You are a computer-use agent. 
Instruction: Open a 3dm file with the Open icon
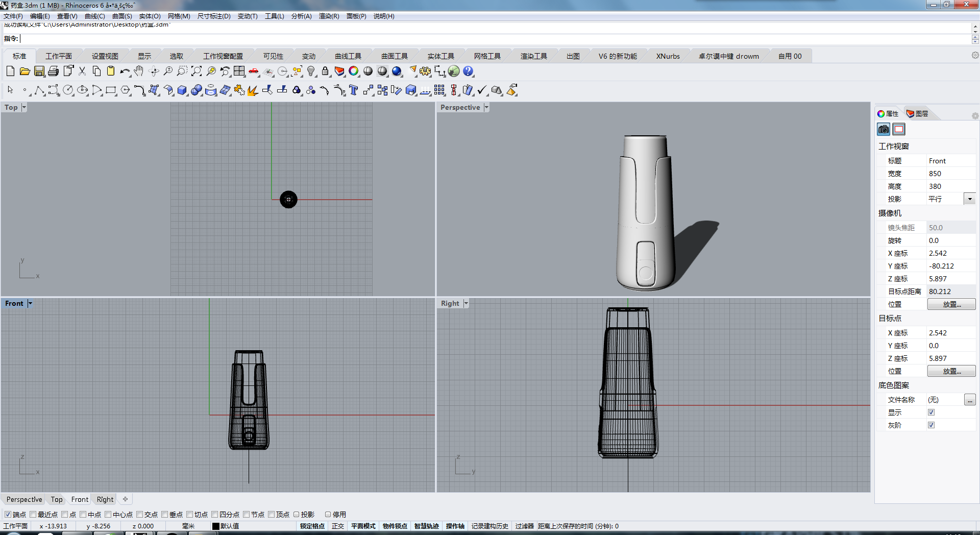24,71
